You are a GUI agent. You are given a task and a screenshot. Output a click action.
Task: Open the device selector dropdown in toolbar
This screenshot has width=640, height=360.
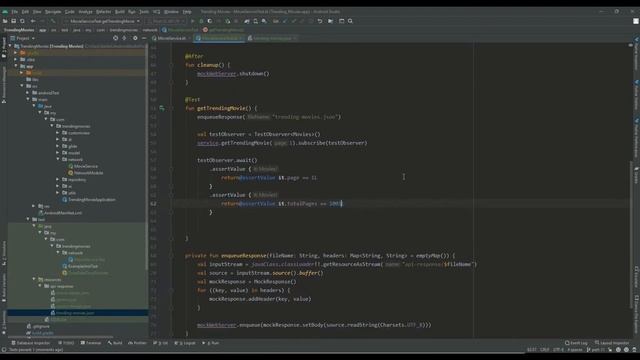165,21
